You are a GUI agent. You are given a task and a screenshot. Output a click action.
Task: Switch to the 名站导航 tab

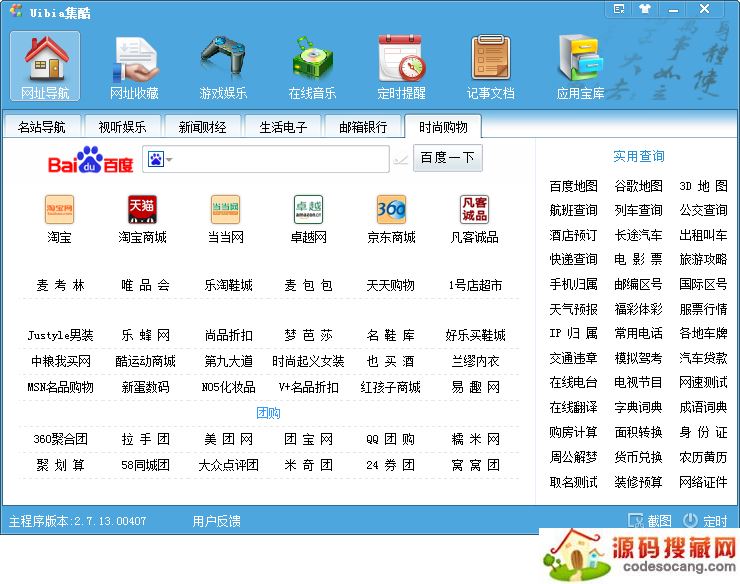[42, 127]
